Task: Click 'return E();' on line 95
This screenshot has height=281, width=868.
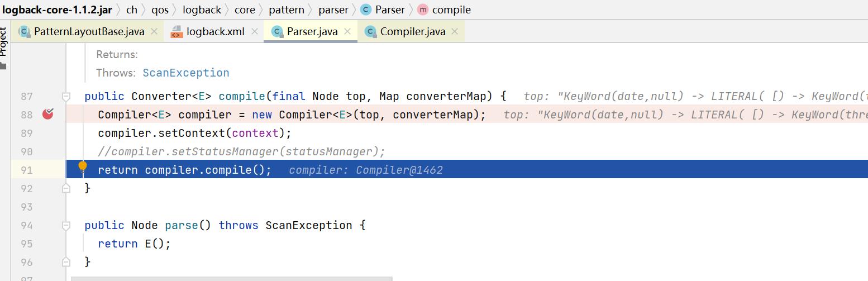Action: coord(134,244)
